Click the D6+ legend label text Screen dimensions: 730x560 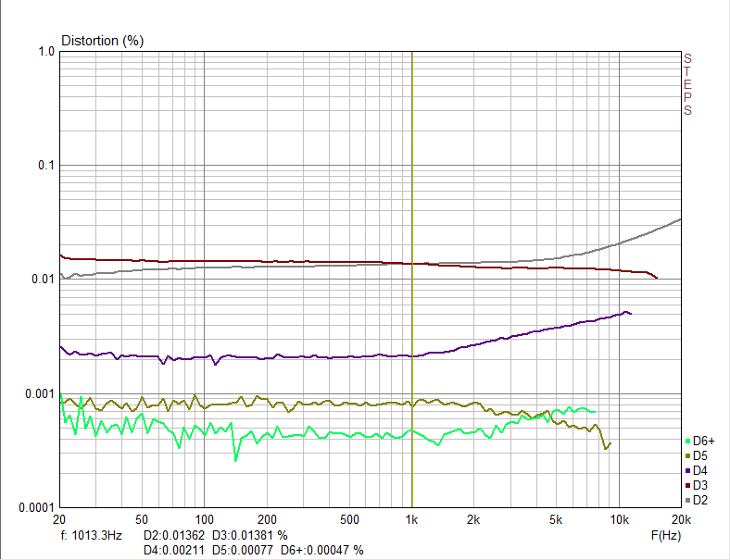[703, 442]
